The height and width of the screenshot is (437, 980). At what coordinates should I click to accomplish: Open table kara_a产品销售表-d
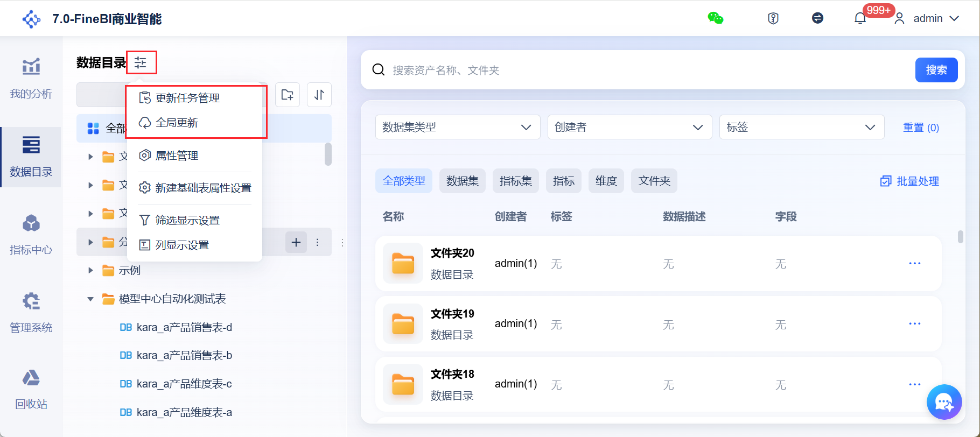pyautogui.click(x=176, y=327)
